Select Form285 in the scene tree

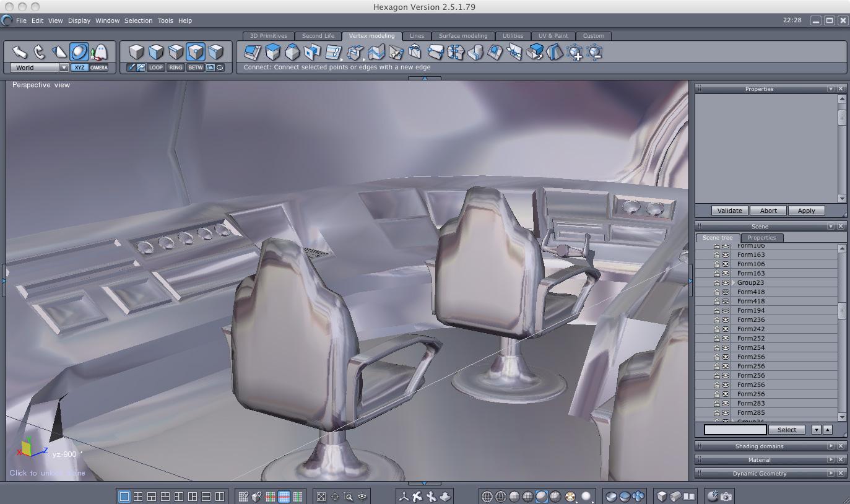pyautogui.click(x=751, y=412)
